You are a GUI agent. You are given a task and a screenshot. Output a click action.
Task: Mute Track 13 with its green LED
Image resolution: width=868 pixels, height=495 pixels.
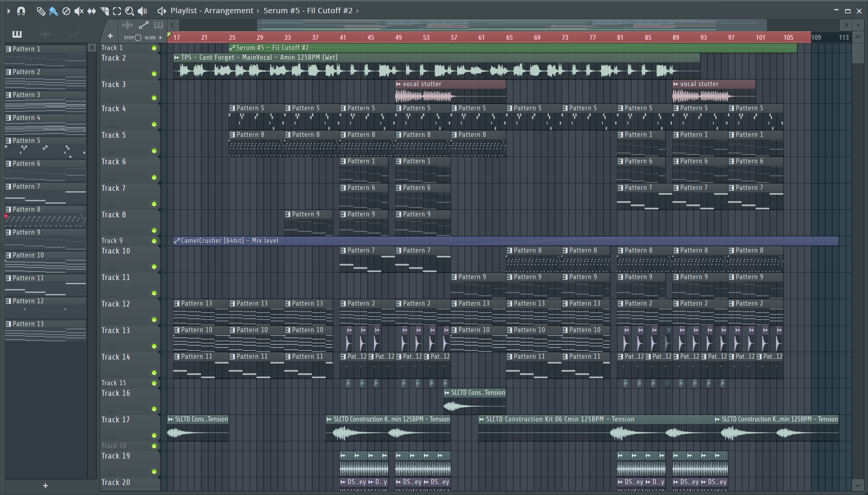154,346
